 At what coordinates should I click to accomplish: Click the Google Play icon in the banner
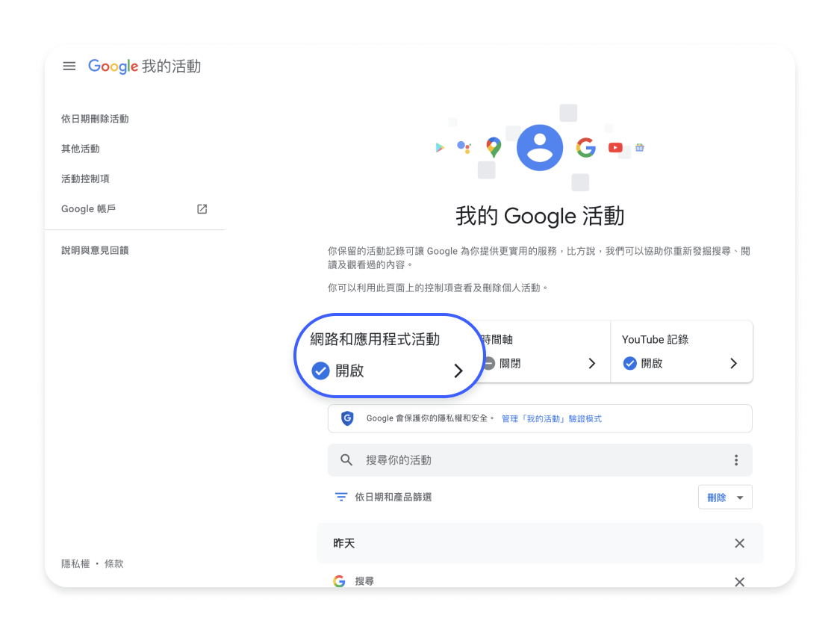pos(440,147)
